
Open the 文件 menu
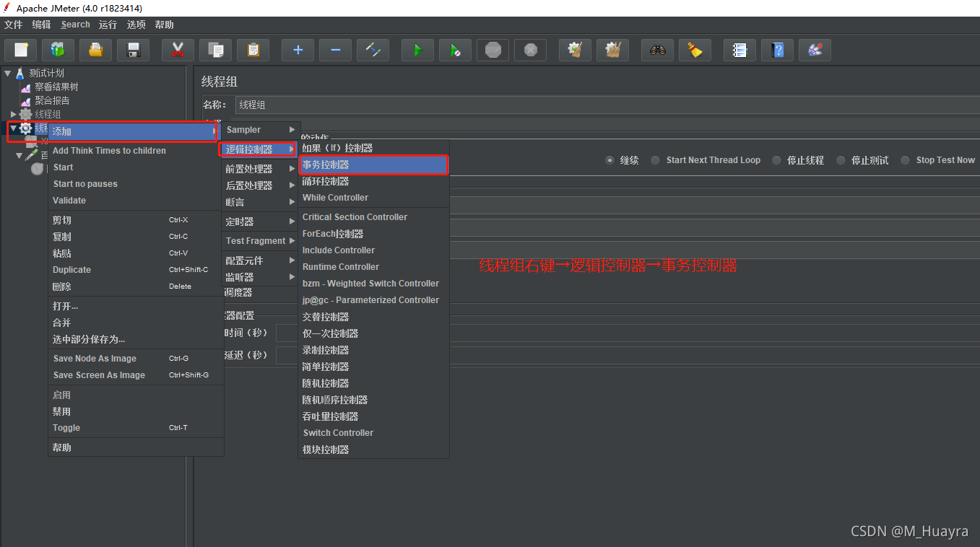point(13,25)
